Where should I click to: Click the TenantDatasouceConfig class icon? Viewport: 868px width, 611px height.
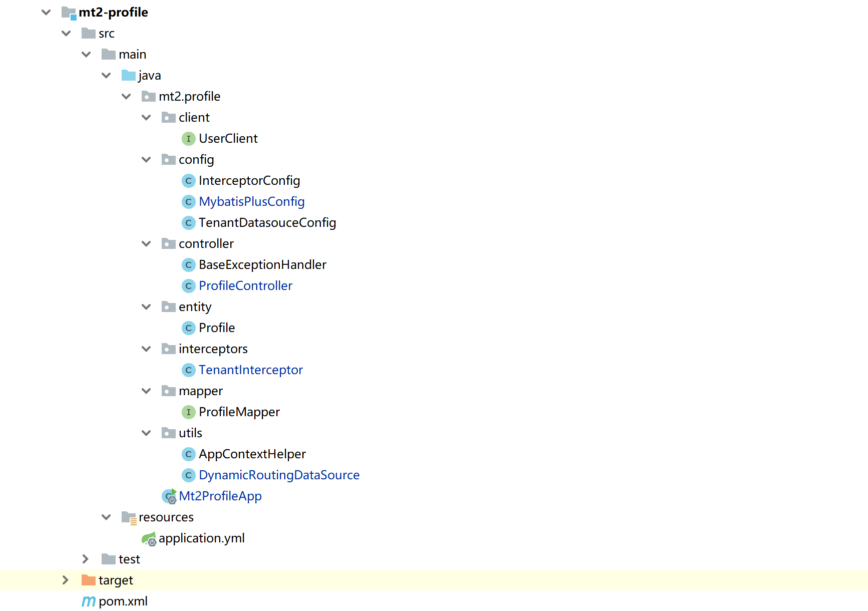point(189,222)
